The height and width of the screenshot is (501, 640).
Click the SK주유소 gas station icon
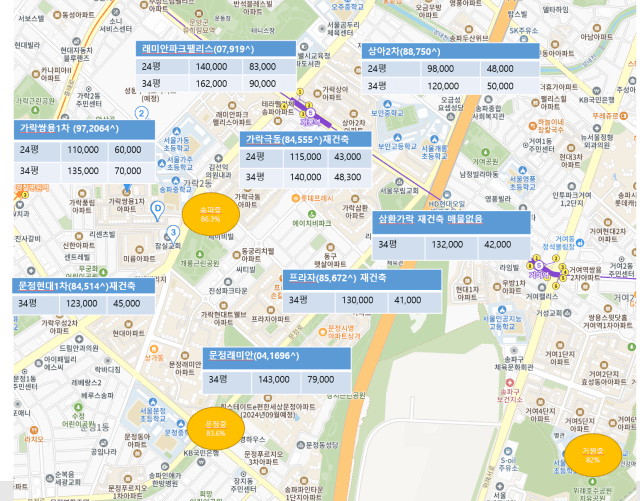click(525, 41)
